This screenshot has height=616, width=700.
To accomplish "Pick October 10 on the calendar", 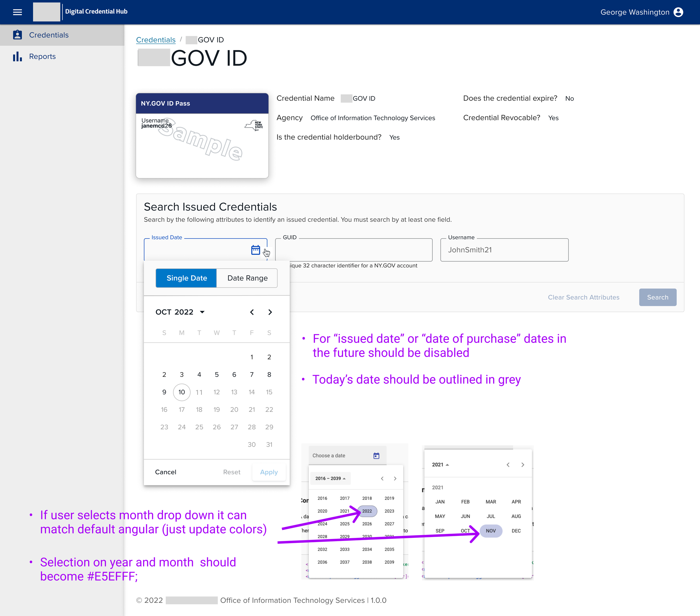I will click(181, 392).
